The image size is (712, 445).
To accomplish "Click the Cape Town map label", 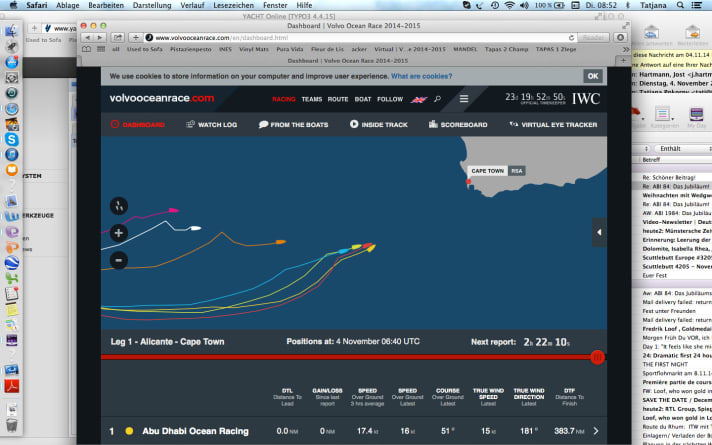I will 488,171.
